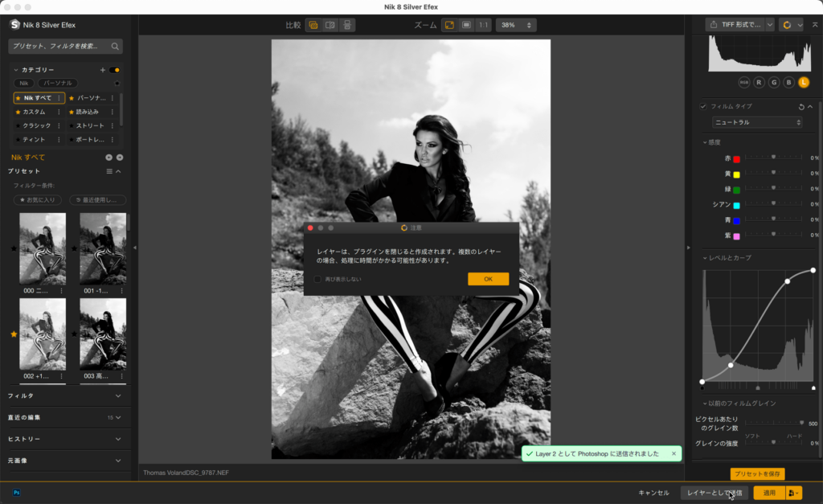This screenshot has height=504, width=823.
Task: Select the split-preview compare icon
Action: (330, 25)
